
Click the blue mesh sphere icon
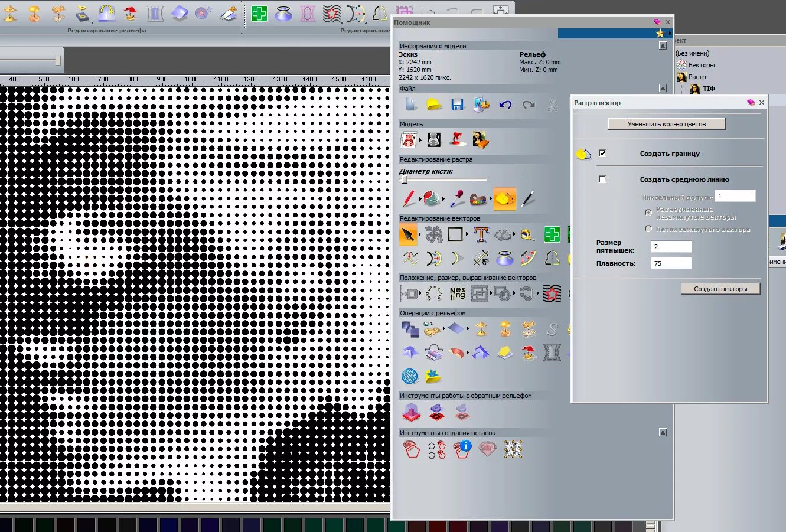point(409,376)
